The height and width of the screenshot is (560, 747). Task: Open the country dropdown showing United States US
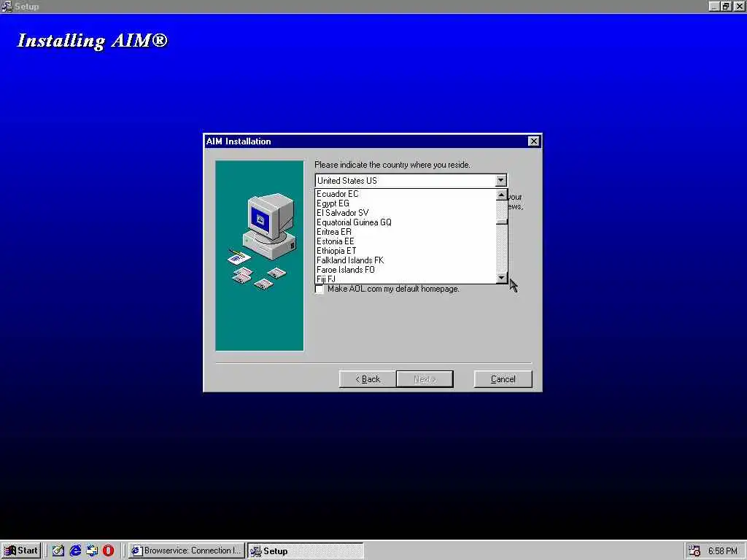pos(500,181)
